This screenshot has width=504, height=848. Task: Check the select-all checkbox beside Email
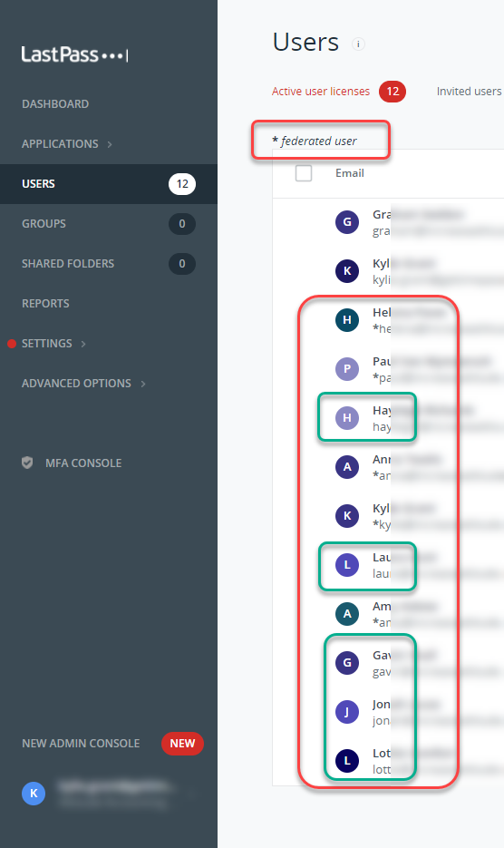pos(304,173)
